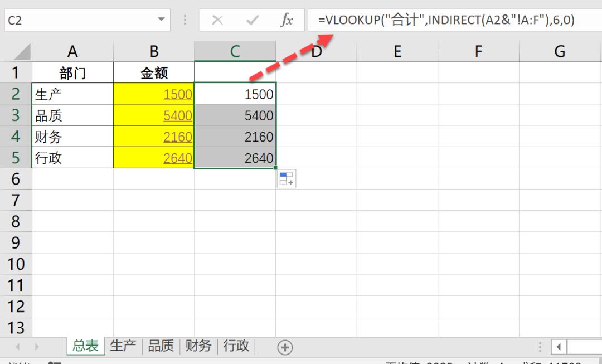Open the Quick Analysis icon below selection
Screen dimensions: 602x364
286,179
